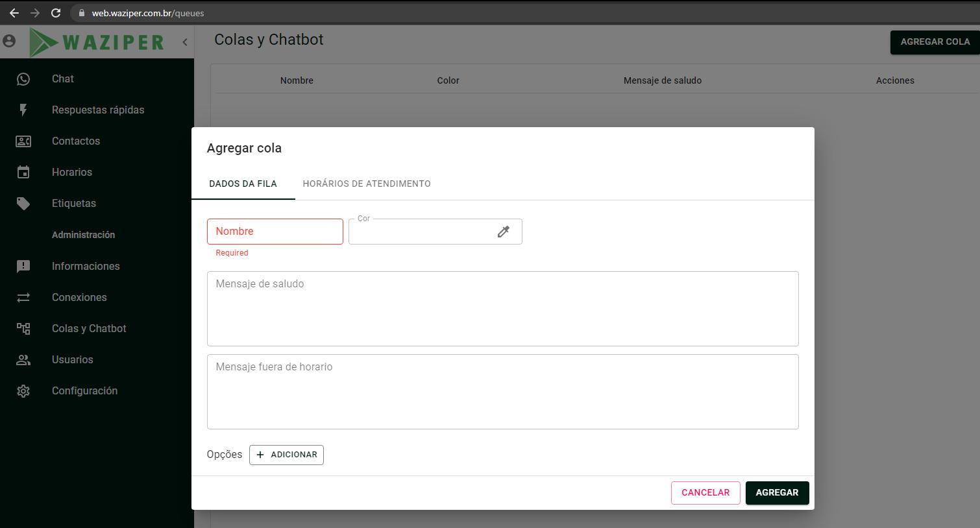Image resolution: width=980 pixels, height=528 pixels.
Task: Click the Agregar cola dialog title
Action: pos(244,149)
